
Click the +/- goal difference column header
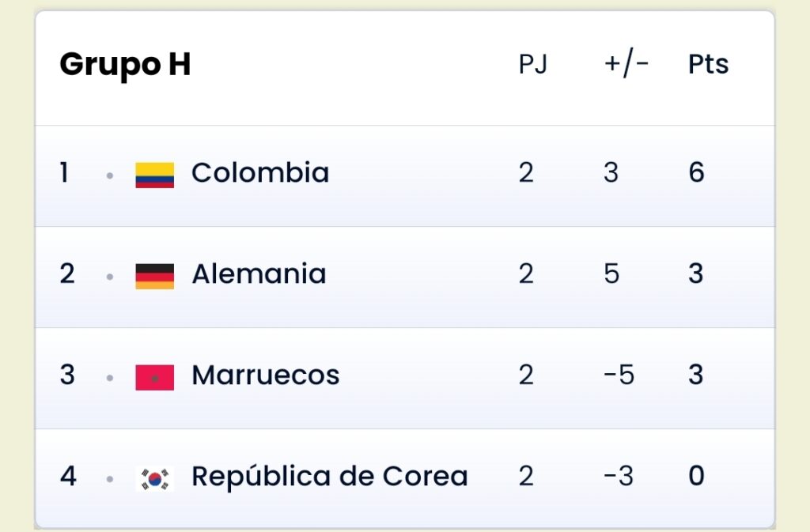[626, 65]
